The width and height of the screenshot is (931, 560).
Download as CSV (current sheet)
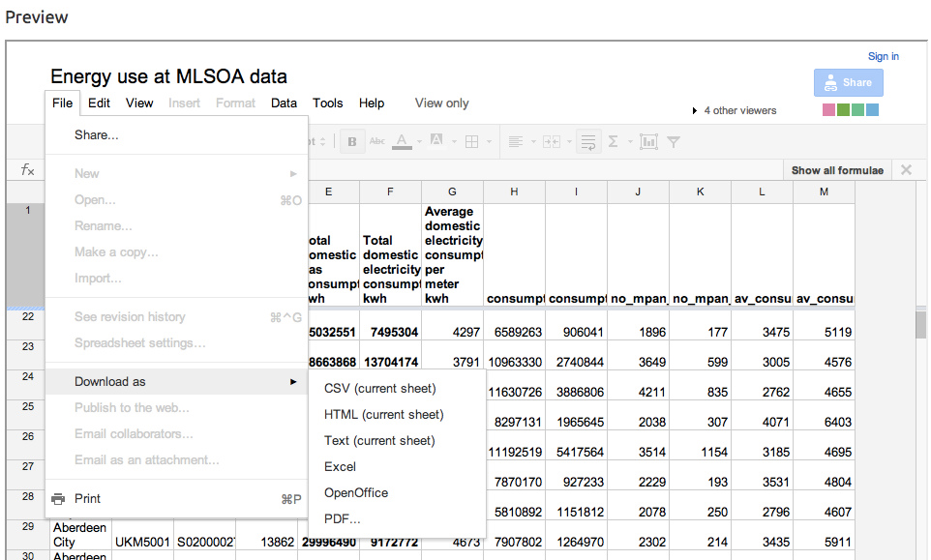(397, 389)
